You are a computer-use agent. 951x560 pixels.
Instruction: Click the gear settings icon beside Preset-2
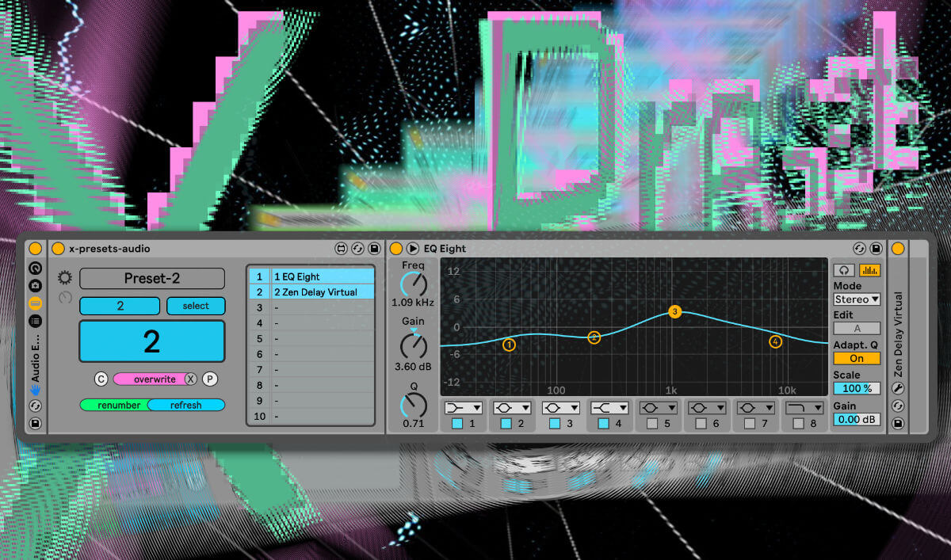(65, 278)
